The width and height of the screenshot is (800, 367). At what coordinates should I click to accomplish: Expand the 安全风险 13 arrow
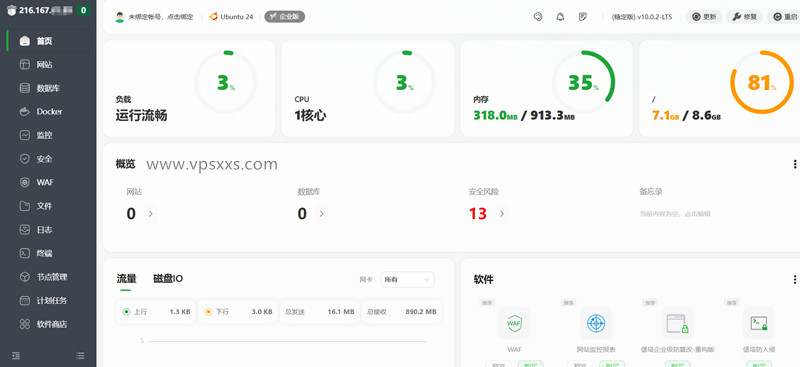pos(502,214)
